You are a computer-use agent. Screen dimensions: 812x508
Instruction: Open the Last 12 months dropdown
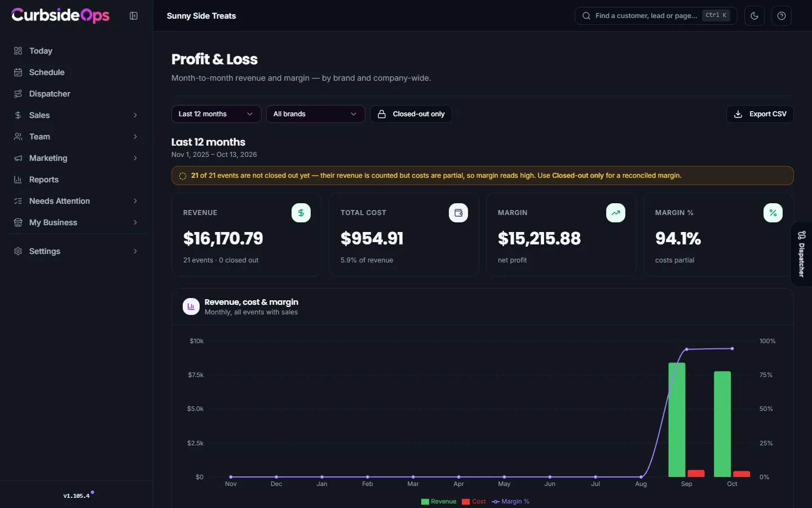point(217,114)
